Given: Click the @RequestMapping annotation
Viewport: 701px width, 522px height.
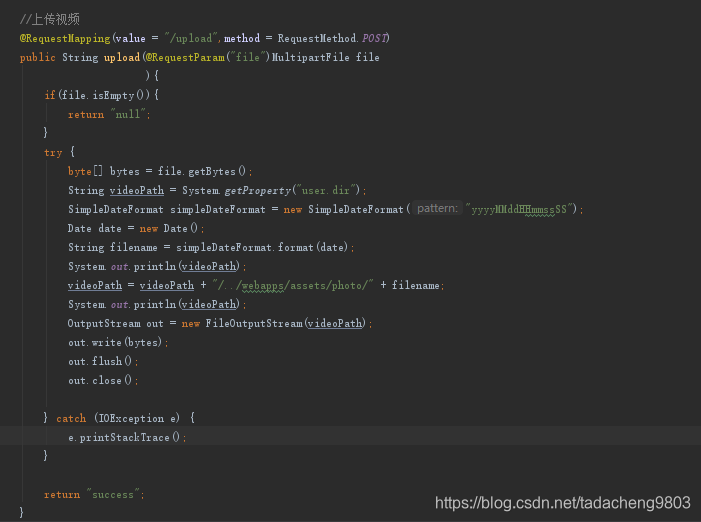Looking at the screenshot, I should (65, 38).
